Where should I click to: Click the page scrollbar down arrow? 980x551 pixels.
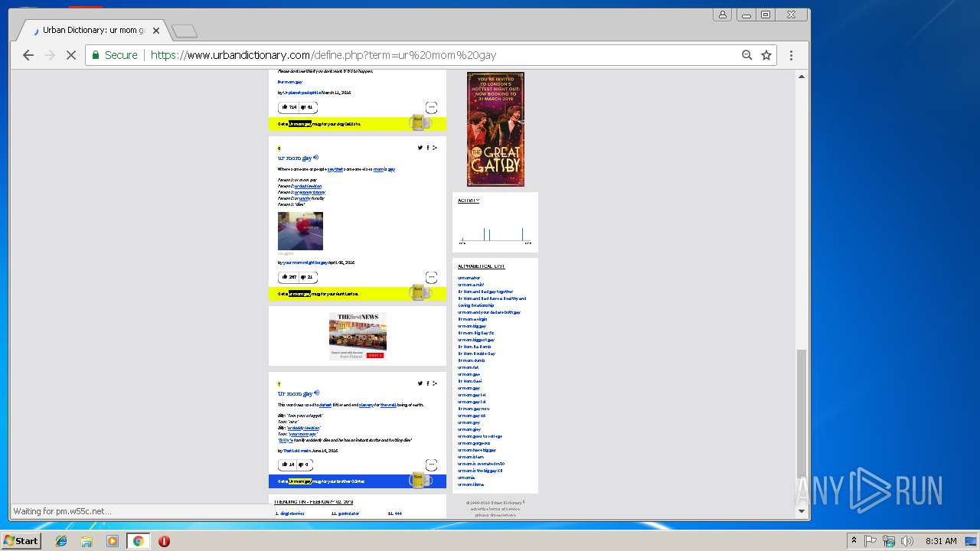tap(802, 511)
